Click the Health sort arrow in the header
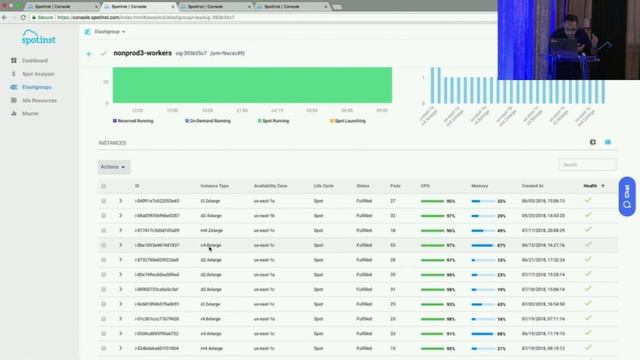 (x=603, y=186)
